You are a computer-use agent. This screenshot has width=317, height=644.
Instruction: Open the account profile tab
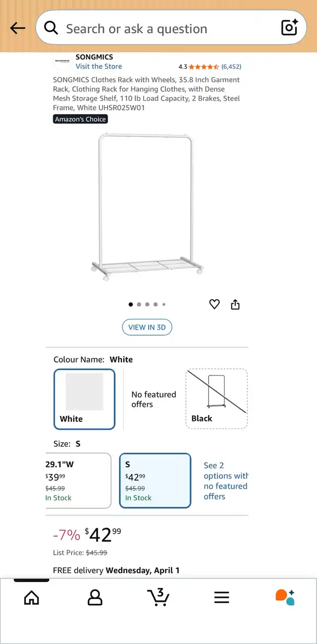point(95,597)
